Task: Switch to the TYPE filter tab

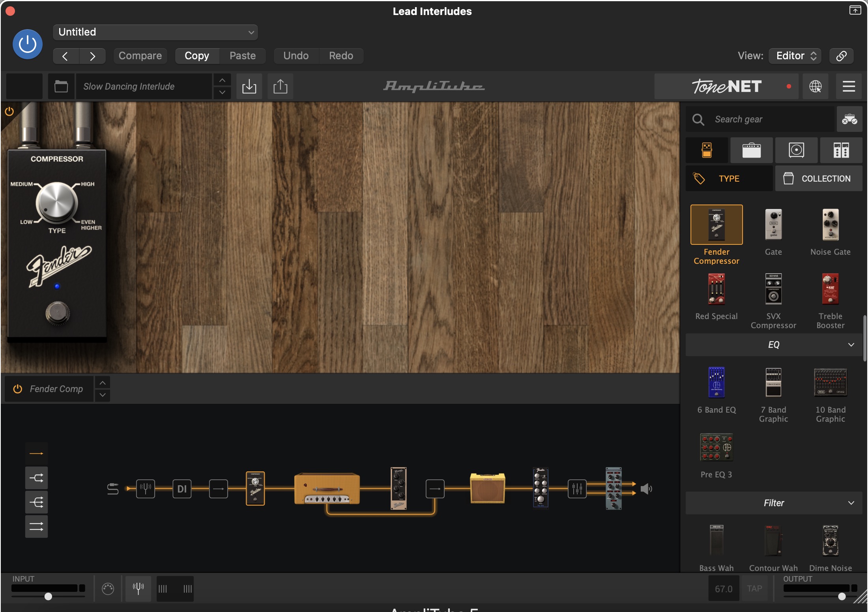Action: tap(729, 178)
